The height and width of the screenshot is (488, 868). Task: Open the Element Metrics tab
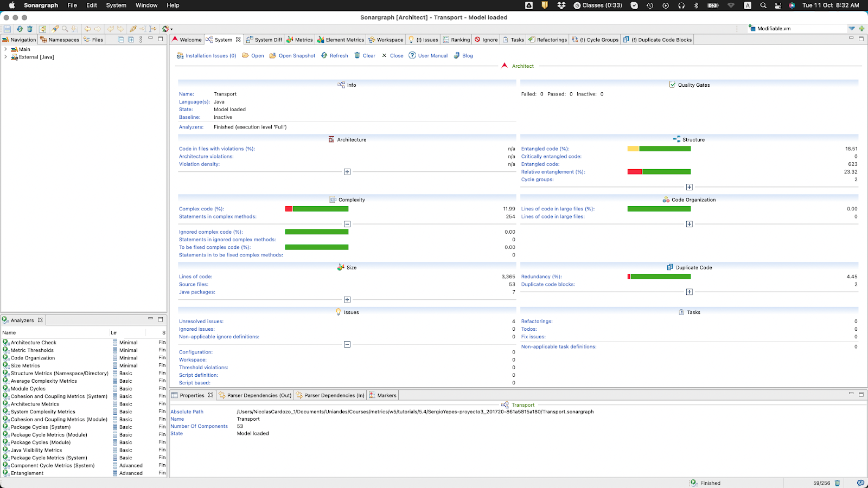point(341,40)
